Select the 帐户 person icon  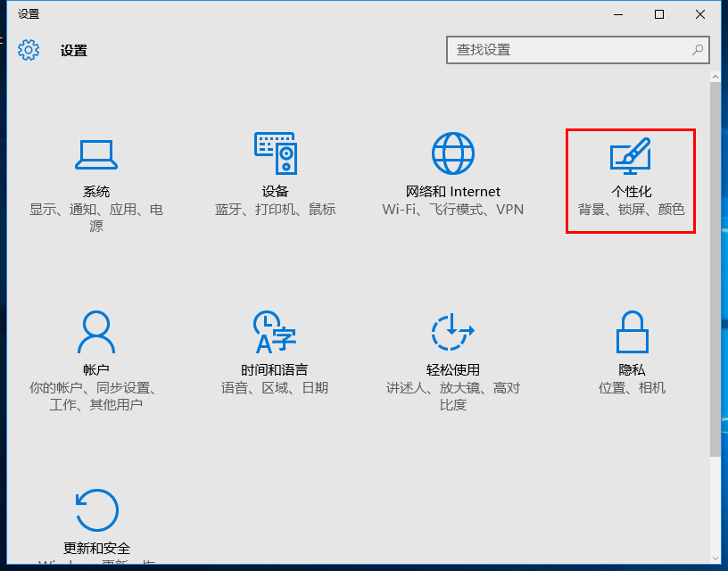[x=96, y=333]
